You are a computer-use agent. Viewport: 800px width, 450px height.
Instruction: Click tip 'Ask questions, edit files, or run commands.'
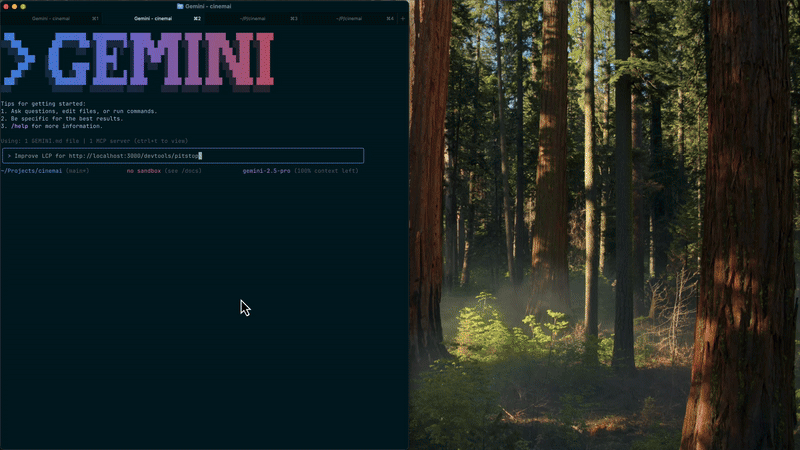[84, 111]
